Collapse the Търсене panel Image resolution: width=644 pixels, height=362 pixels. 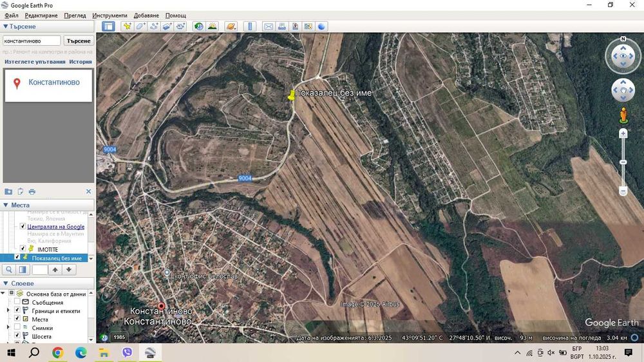click(5, 26)
